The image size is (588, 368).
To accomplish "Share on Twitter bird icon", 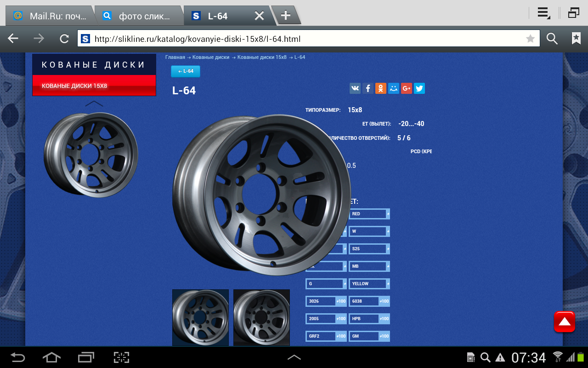I will [419, 88].
